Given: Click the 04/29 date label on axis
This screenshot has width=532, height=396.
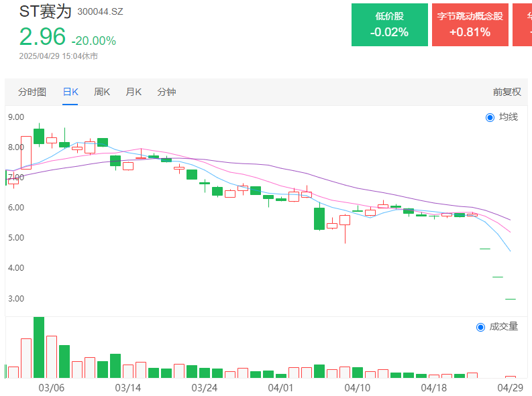Looking at the screenshot, I should pyautogui.click(x=509, y=387).
